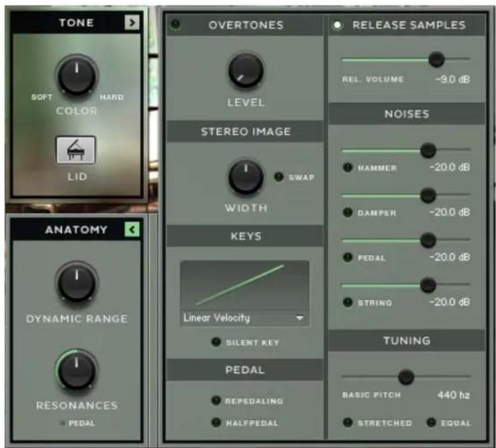Expand the Tone panel arrow

tap(132, 23)
